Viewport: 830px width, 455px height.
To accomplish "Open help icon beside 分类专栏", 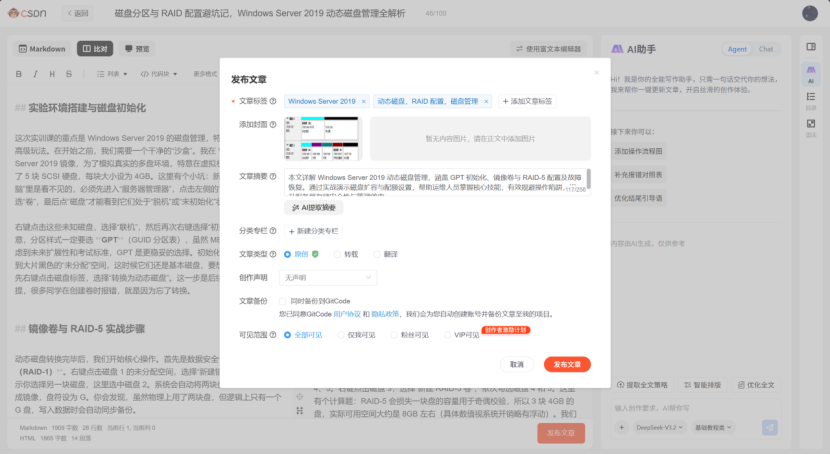I will click(x=273, y=231).
